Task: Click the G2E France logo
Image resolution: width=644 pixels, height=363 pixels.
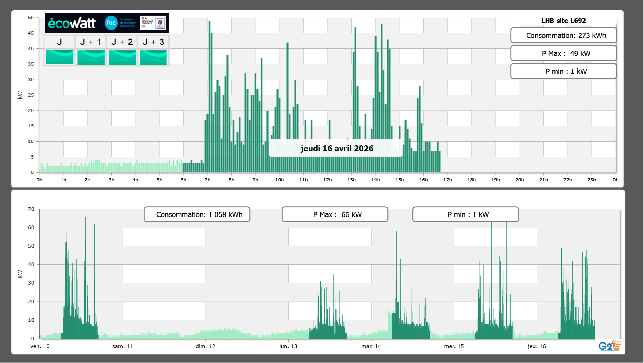Action: [x=610, y=346]
